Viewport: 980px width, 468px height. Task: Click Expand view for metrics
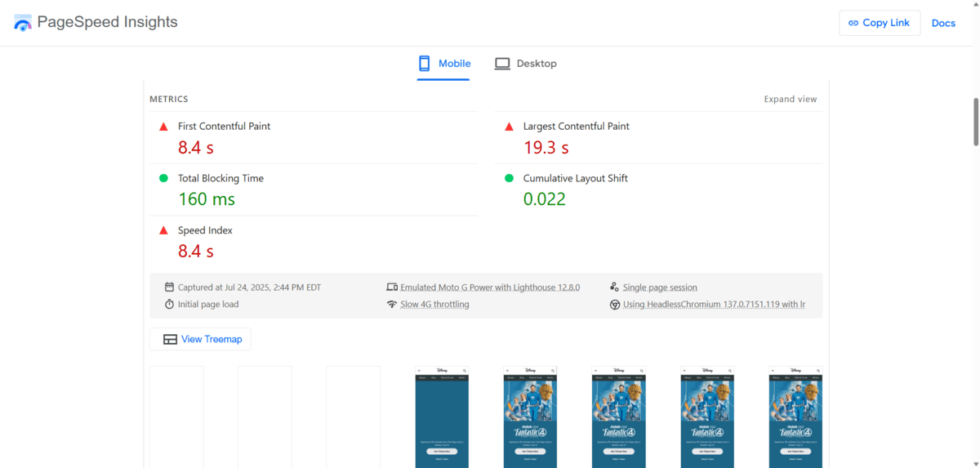(790, 99)
